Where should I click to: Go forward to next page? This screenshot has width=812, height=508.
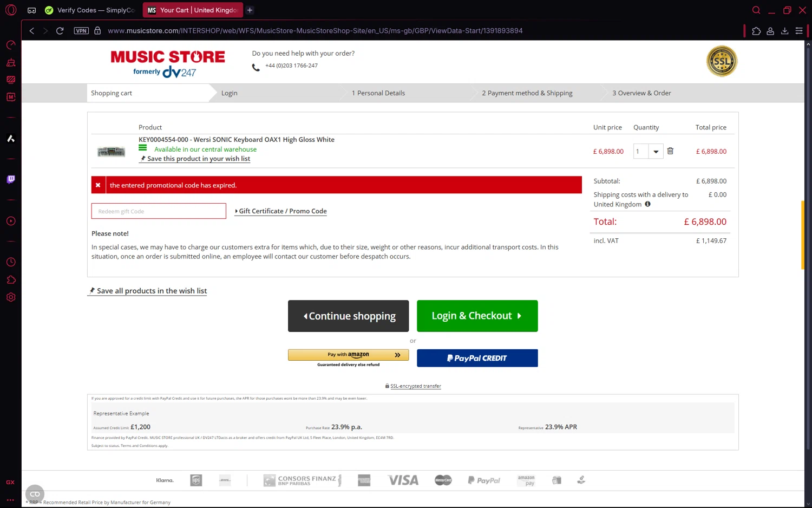coord(45,31)
